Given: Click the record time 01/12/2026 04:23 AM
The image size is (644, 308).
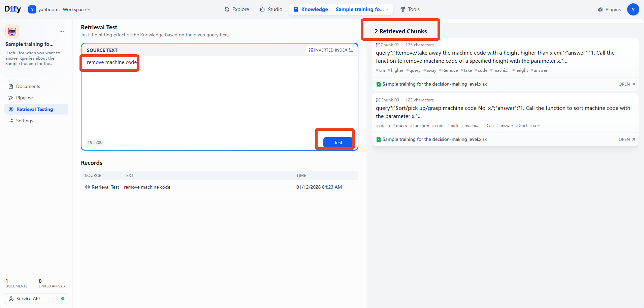Looking at the screenshot, I should tap(319, 187).
